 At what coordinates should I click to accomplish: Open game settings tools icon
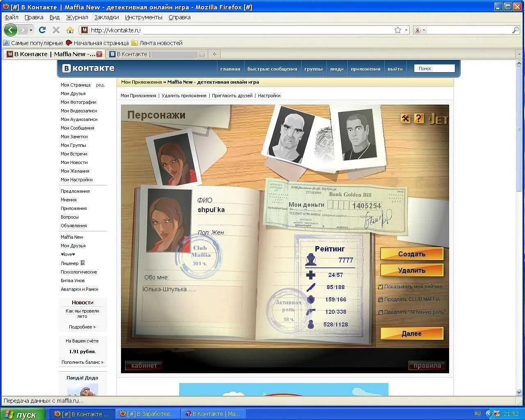pyautogui.click(x=405, y=119)
